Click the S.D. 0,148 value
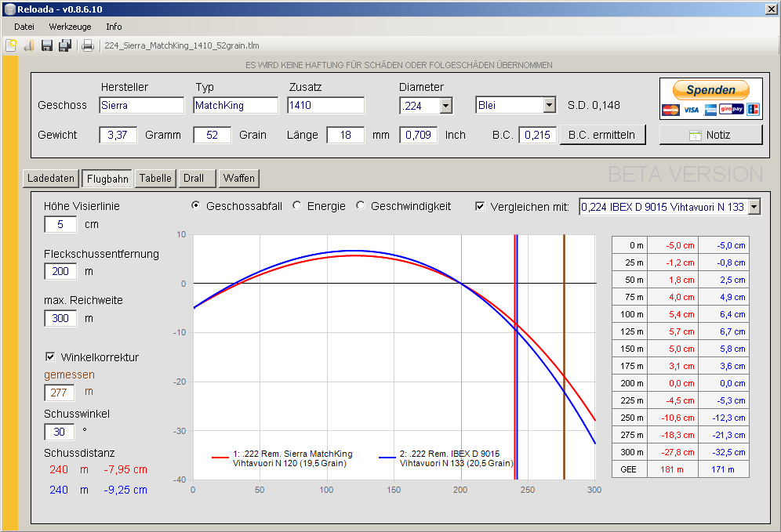This screenshot has height=532, width=781. [594, 106]
